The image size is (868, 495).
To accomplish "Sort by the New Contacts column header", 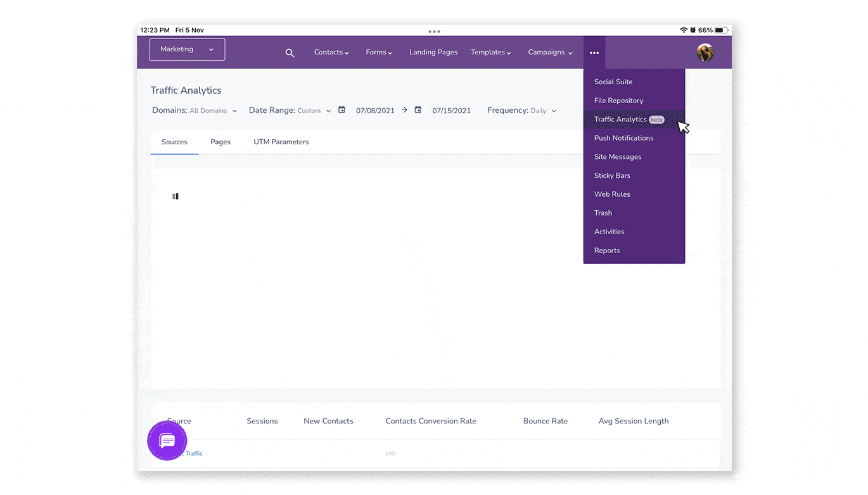I will 328,421.
